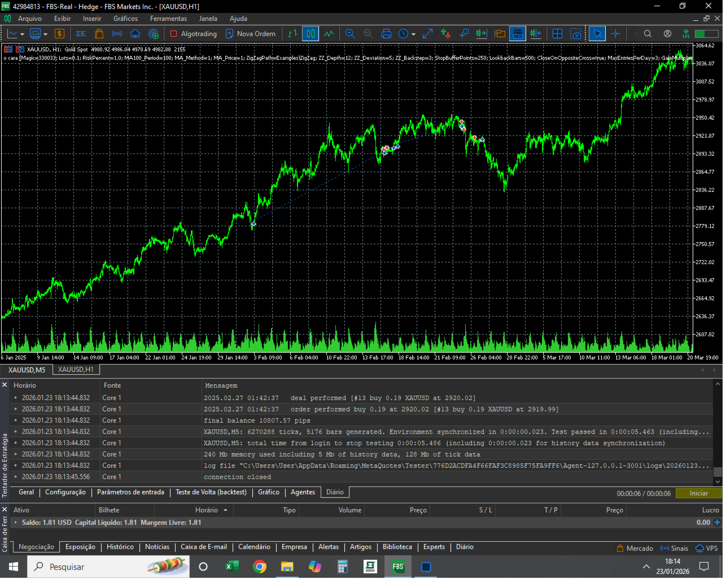Toggle candlestick chart style
The height and width of the screenshot is (588, 726).
coord(310,34)
